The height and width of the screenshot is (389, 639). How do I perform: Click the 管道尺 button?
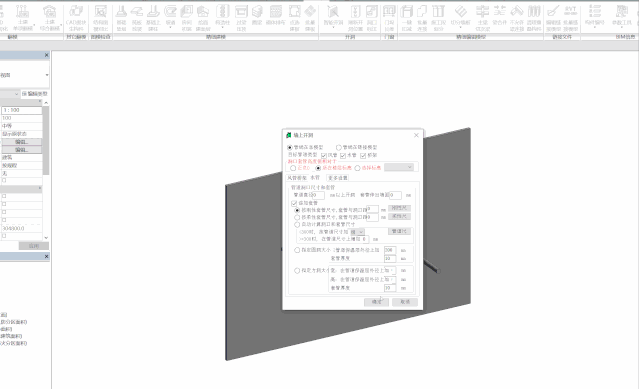pyautogui.click(x=399, y=231)
